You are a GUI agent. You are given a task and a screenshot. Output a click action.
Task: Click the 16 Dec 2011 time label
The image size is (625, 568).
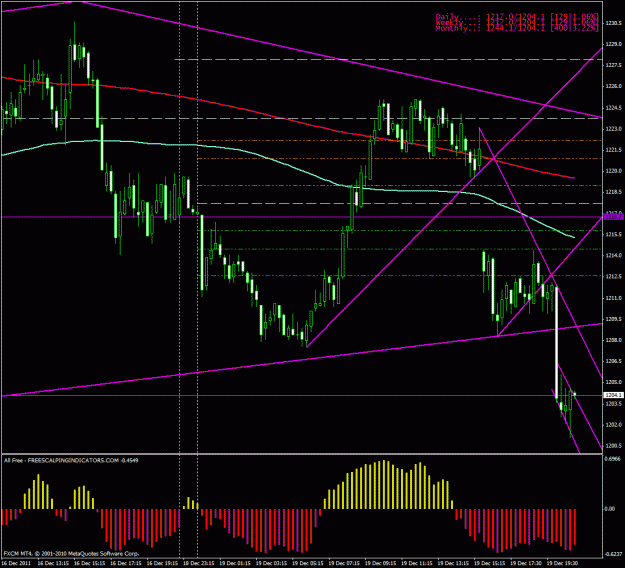tap(16, 563)
